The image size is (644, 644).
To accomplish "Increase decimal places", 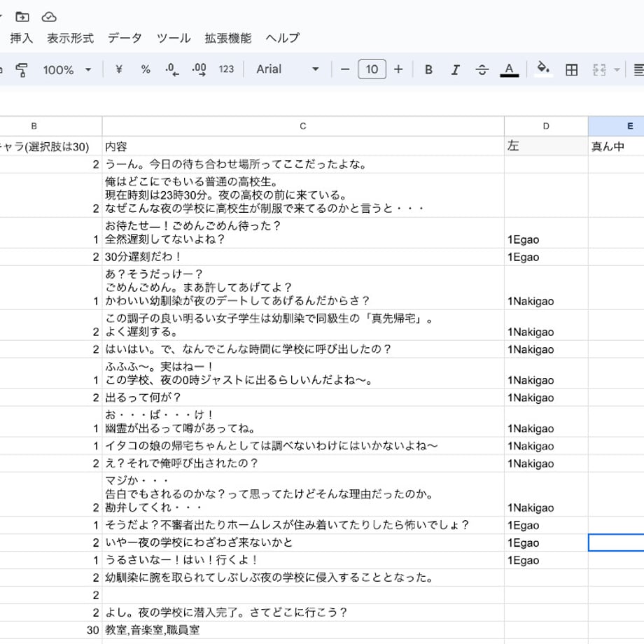I will click(199, 69).
